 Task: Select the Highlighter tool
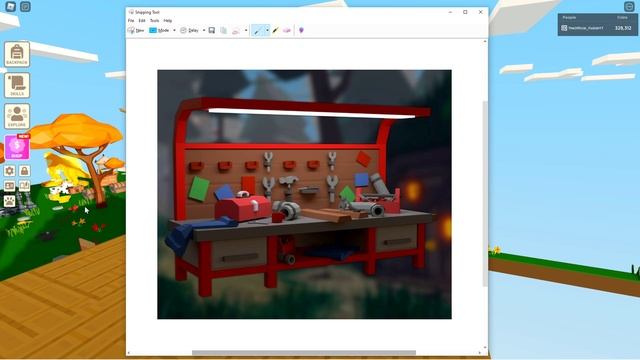click(x=276, y=30)
